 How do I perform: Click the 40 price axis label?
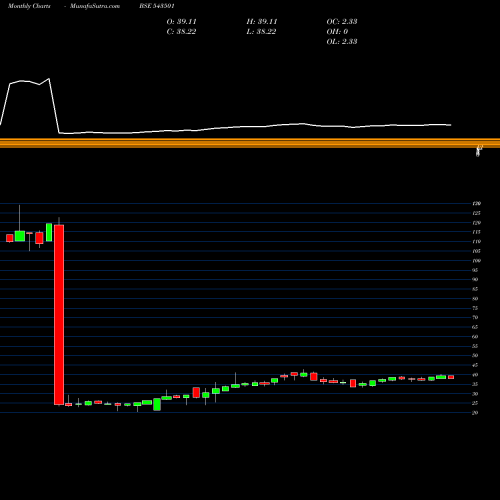(475, 375)
